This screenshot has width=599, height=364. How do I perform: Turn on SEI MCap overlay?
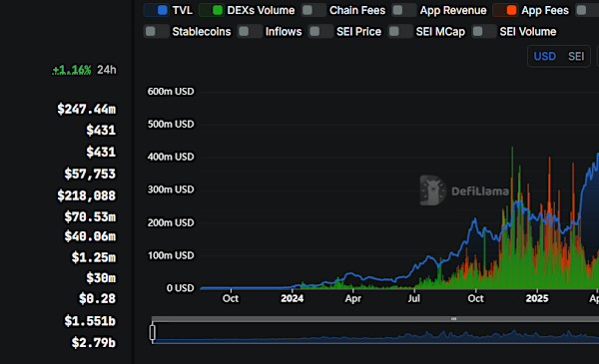400,31
